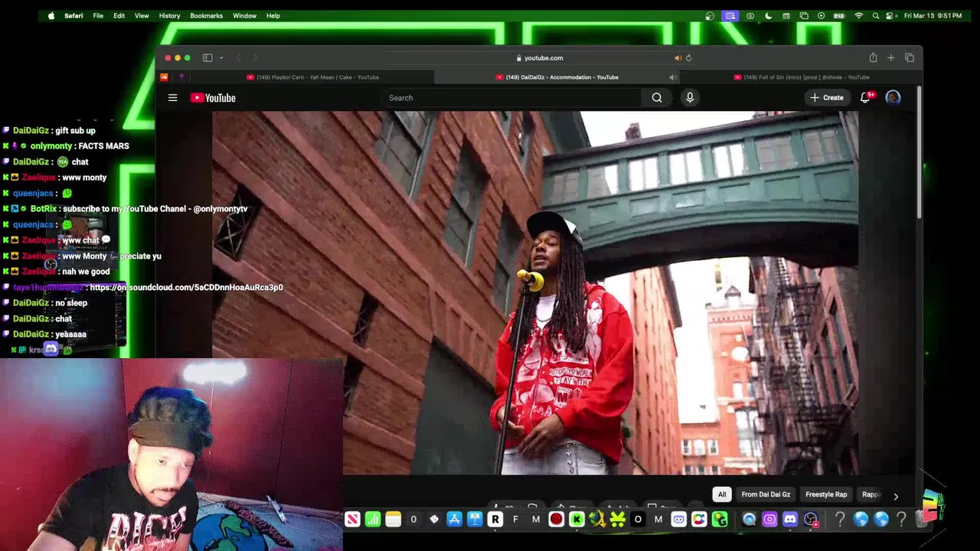
Task: Open YouTube notifications bell
Action: [866, 98]
